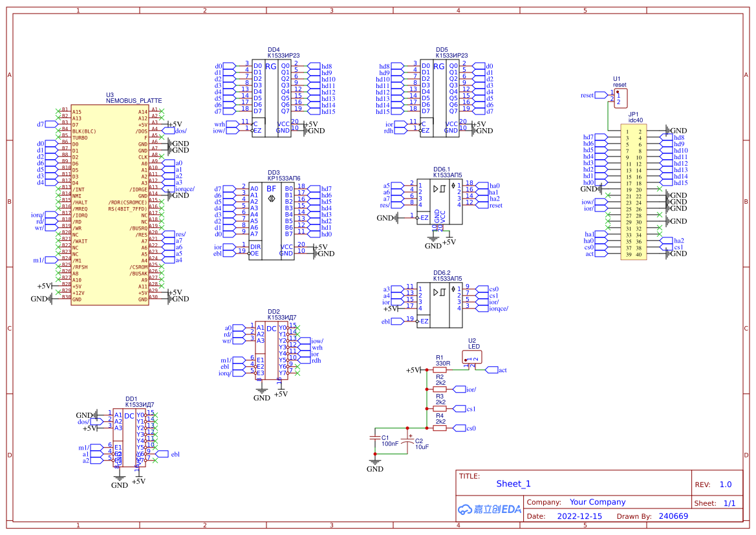Click resistor R1 330R

[x=440, y=370]
